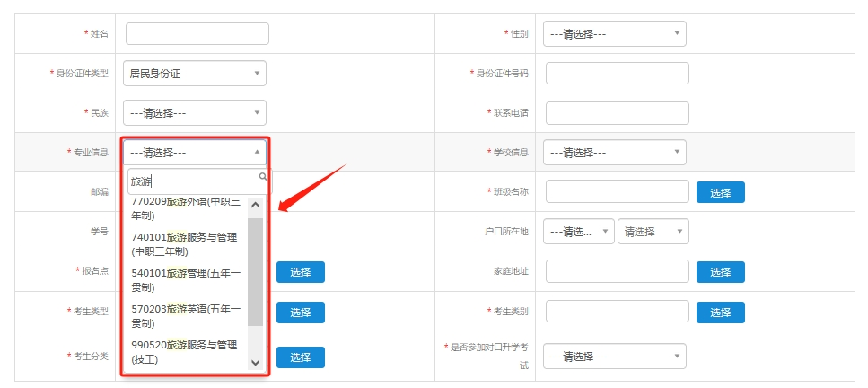Focus the 班级名称 input field
The image size is (868, 388).
click(x=618, y=192)
